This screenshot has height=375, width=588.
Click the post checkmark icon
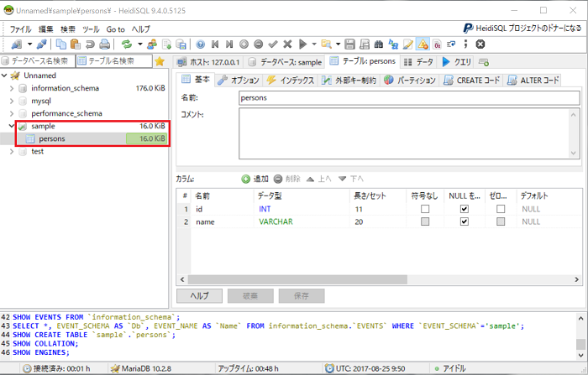tap(273, 44)
